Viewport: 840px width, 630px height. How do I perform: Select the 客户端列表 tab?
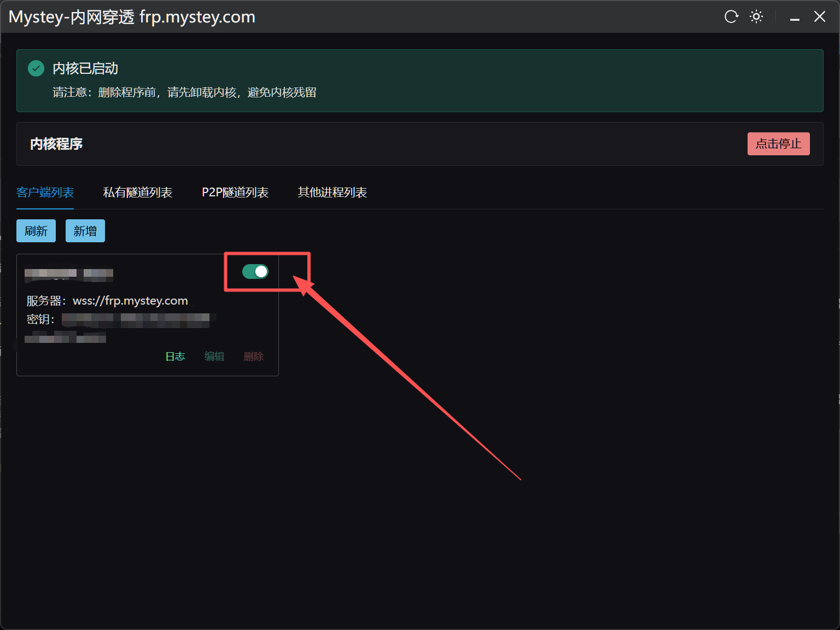point(45,192)
